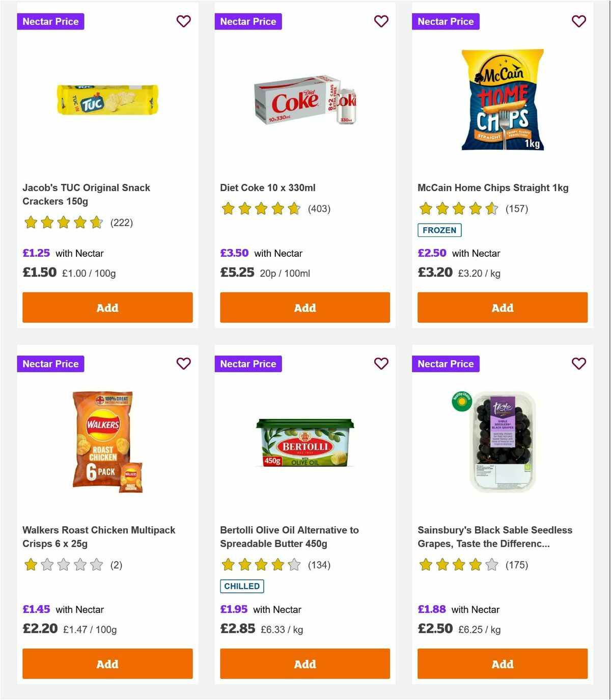Screen dimensions: 611x700
Task: Expand Walkers crisps reviews by clicking (2)
Action: [116, 565]
